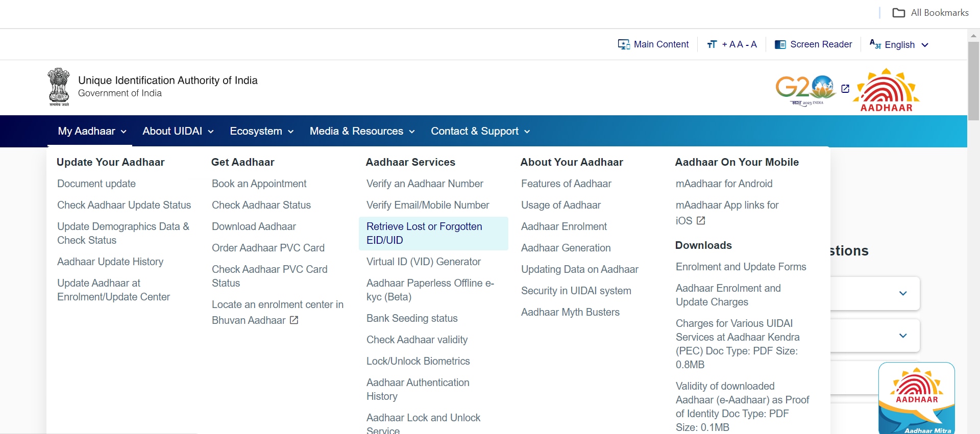Click the external link icon beside G20
Screen dimensions: 980x434
845,89
